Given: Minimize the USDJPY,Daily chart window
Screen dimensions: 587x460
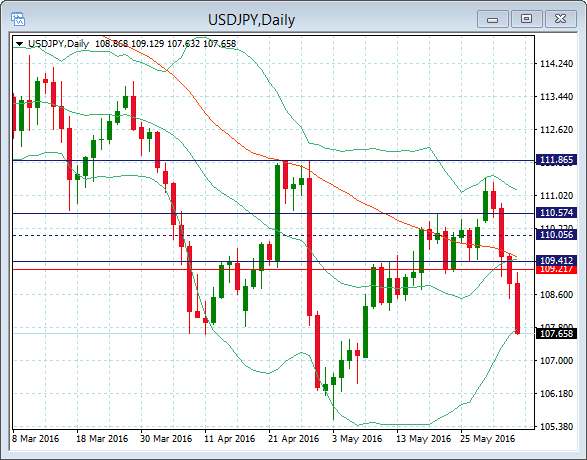Looking at the screenshot, I should pyautogui.click(x=493, y=19).
